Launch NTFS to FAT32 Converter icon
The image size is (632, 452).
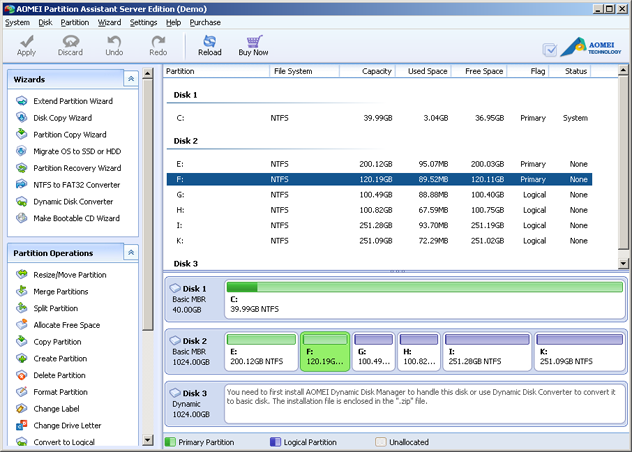pos(22,185)
